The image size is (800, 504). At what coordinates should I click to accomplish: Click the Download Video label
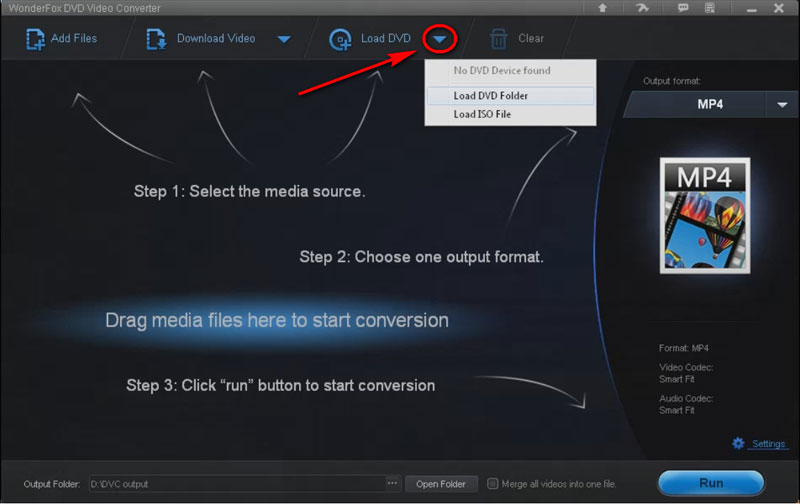[x=216, y=38]
